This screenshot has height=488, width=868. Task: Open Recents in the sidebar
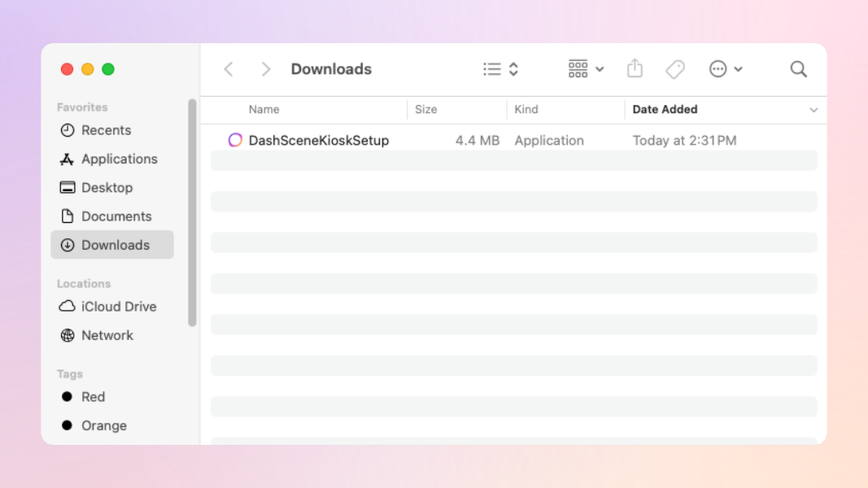[x=111, y=130]
